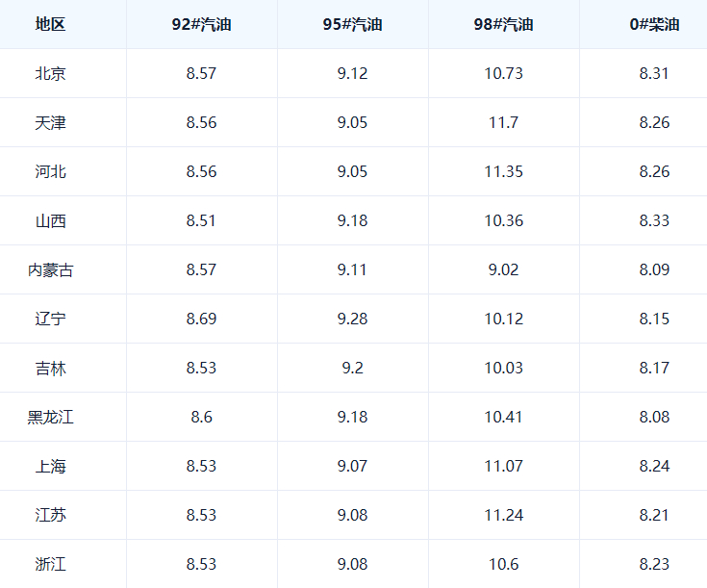Click 山西's diesel price 8.33
The width and height of the screenshot is (707, 588).
[654, 220]
